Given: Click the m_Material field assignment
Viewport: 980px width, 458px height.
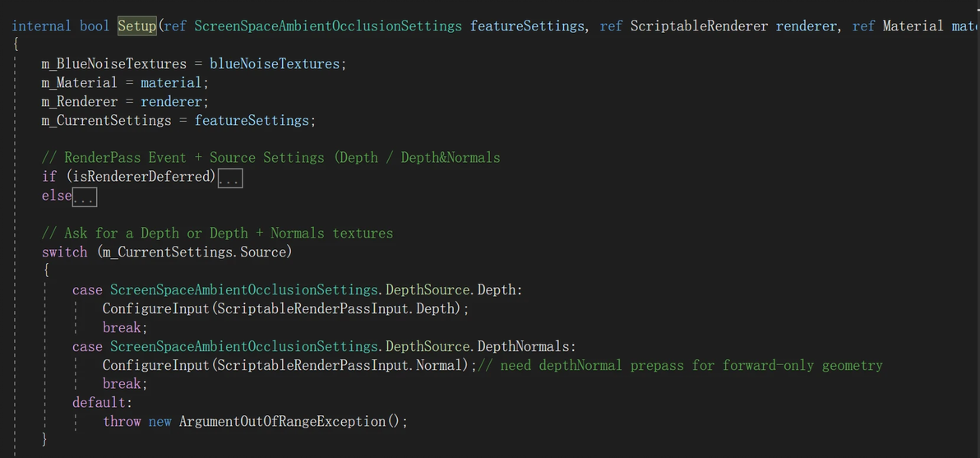Looking at the screenshot, I should [x=79, y=82].
